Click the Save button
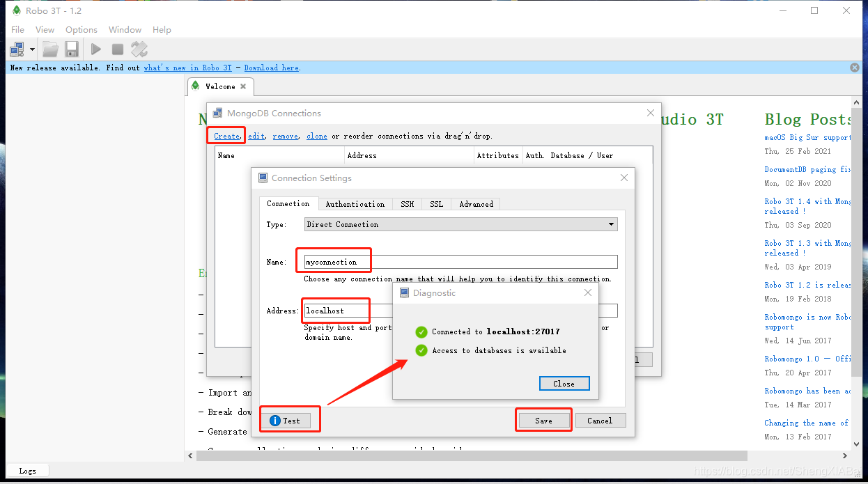 point(543,421)
